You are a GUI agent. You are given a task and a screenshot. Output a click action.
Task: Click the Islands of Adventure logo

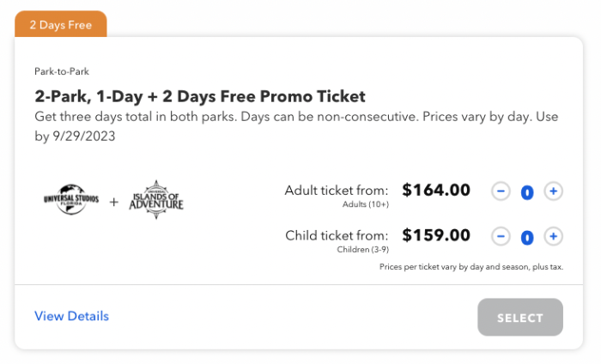tap(156, 200)
